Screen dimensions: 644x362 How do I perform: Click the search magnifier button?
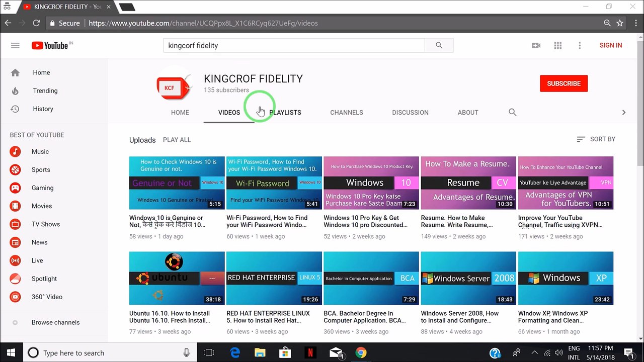tap(439, 45)
